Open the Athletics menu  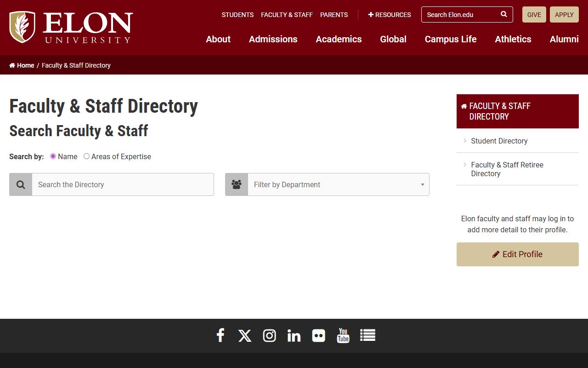click(513, 39)
